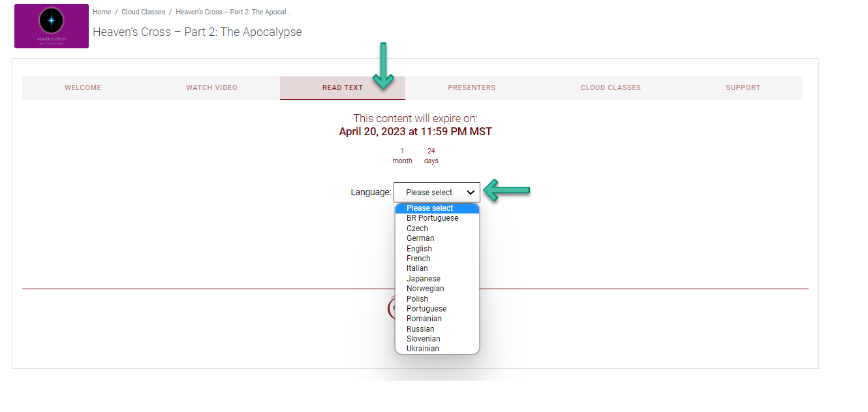The width and height of the screenshot is (868, 412).
Task: Choose French from the language list
Action: [437, 259]
